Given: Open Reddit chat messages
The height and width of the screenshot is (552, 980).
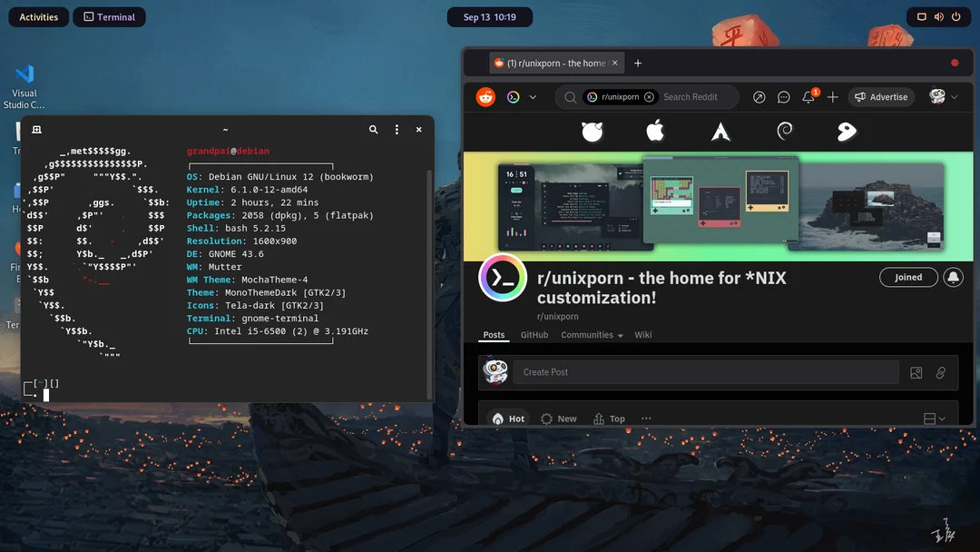Looking at the screenshot, I should [782, 96].
